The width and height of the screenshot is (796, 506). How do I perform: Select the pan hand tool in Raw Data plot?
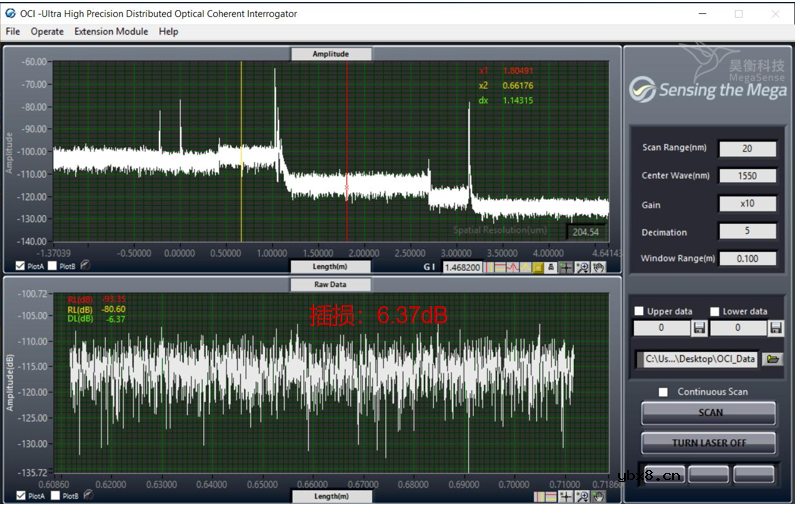point(598,496)
